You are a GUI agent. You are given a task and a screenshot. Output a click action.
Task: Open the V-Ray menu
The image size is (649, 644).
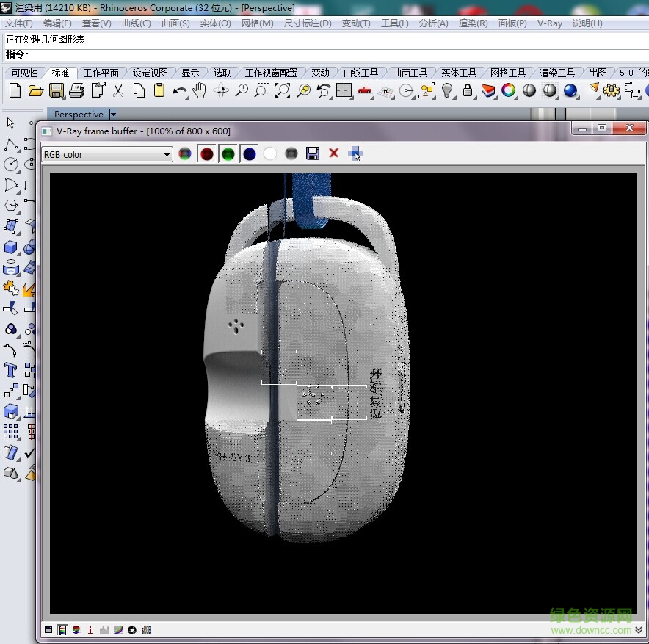pyautogui.click(x=549, y=23)
